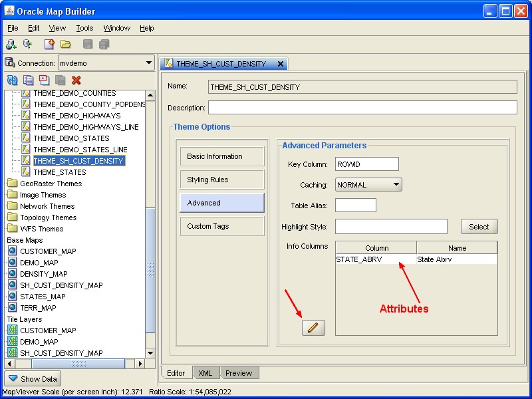The width and height of the screenshot is (532, 399).
Task: Select THEME_DEMO_HIGHWAYS_LINE in the tree
Action: click(86, 127)
